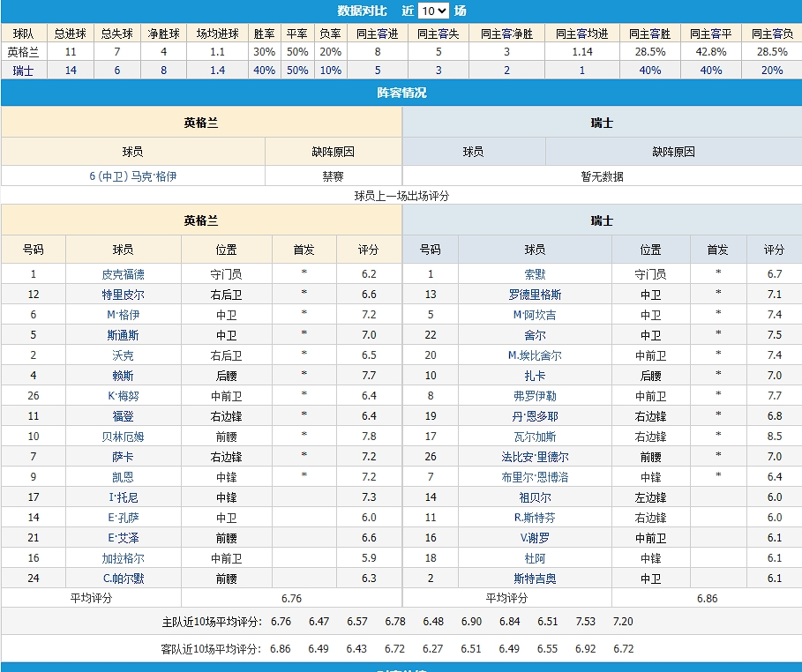Click the 数据对比 section header
This screenshot has height=672, width=802.
[364, 11]
